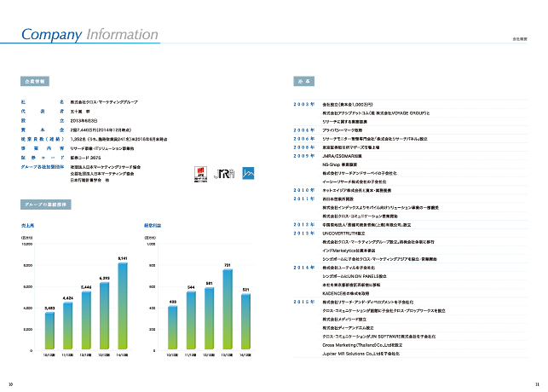This screenshot has width=548, height=392.
Task: Click the 企業情報 section header badge
Action: click(x=35, y=81)
